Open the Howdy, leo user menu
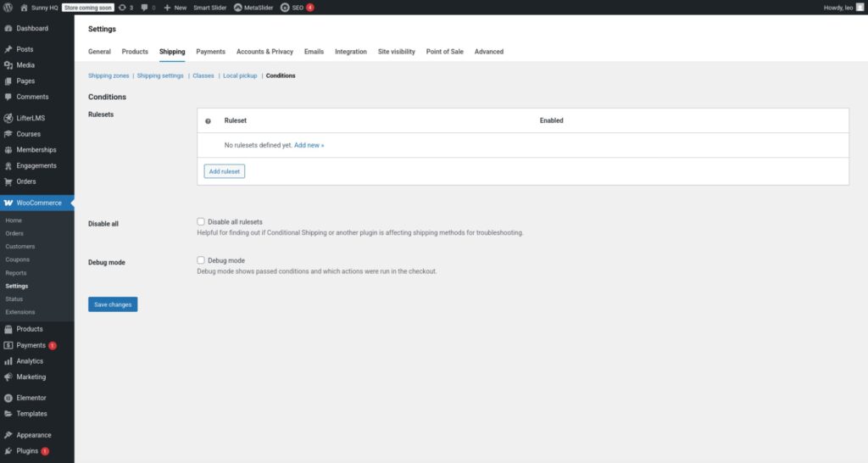The height and width of the screenshot is (463, 868). [843, 8]
